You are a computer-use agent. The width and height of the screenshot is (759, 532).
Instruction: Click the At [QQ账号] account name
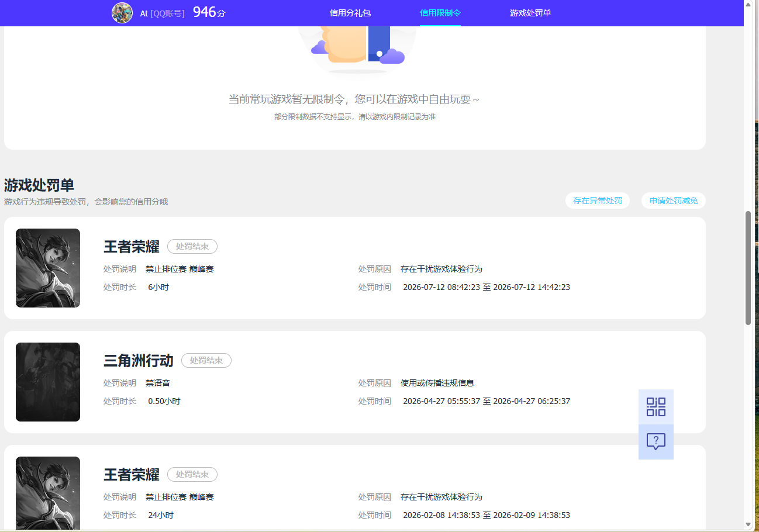[162, 13]
